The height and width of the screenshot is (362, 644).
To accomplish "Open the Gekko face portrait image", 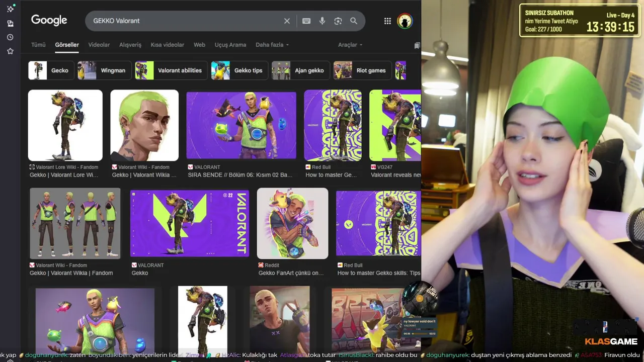I will [x=144, y=125].
